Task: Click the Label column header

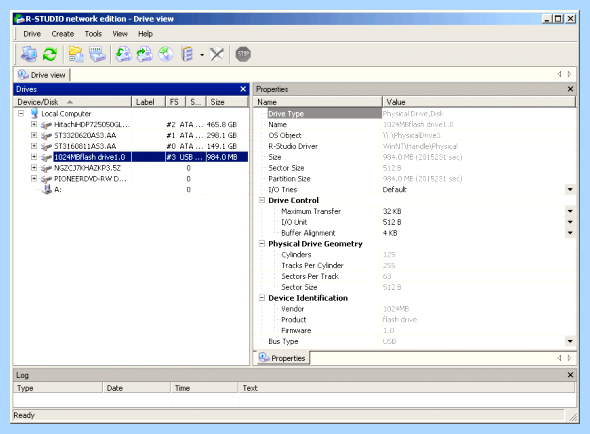Action: pos(148,102)
